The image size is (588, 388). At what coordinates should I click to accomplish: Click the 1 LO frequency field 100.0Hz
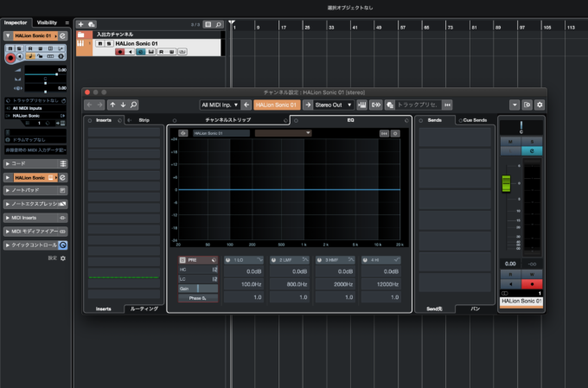(244, 284)
